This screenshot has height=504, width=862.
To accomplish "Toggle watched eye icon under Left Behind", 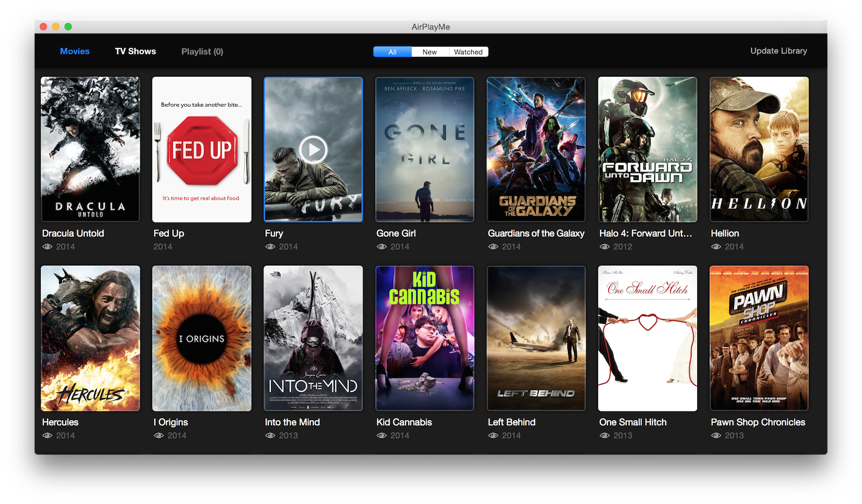I will 493,436.
